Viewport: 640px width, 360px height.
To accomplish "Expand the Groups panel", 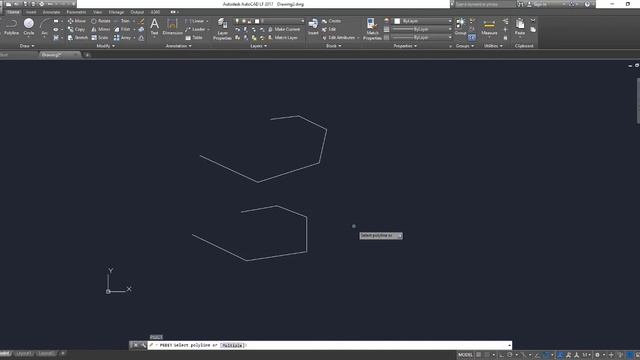I will pos(464,46).
